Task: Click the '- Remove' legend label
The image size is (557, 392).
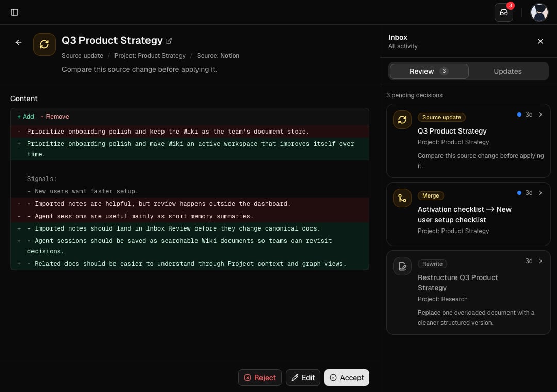Action: click(55, 117)
